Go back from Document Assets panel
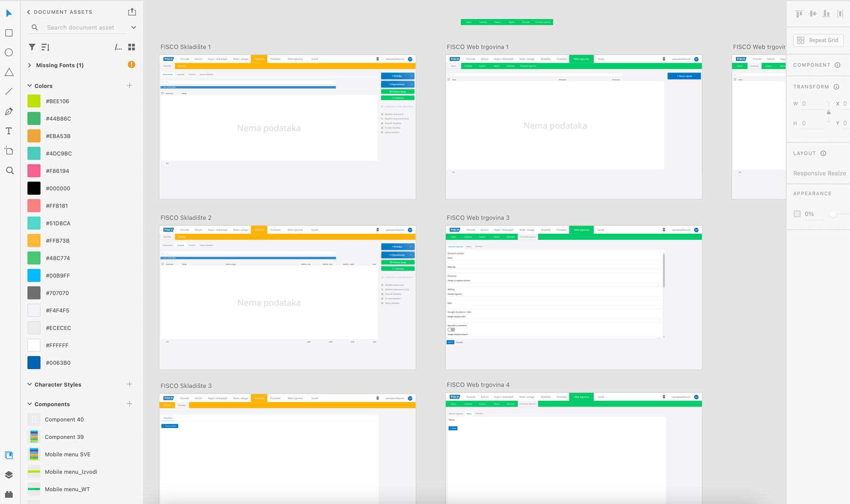 (x=29, y=12)
